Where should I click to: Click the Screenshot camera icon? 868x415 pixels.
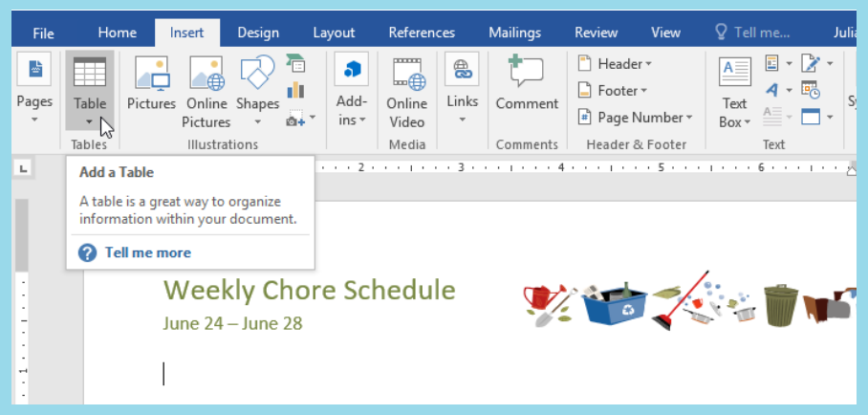point(295,118)
